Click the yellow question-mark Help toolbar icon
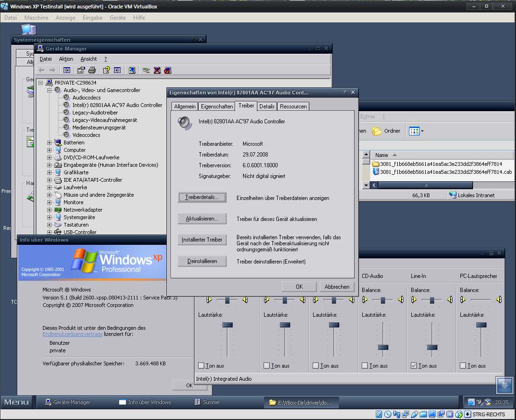 click(x=106, y=70)
